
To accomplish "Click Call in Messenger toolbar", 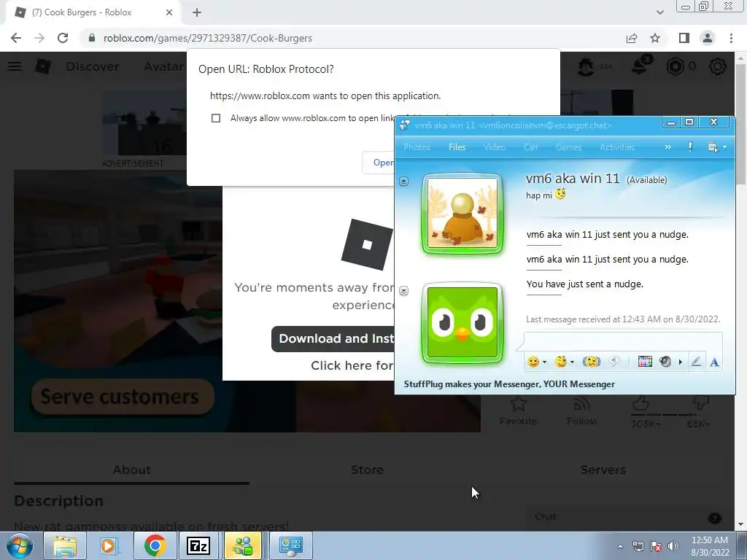I will pyautogui.click(x=531, y=147).
